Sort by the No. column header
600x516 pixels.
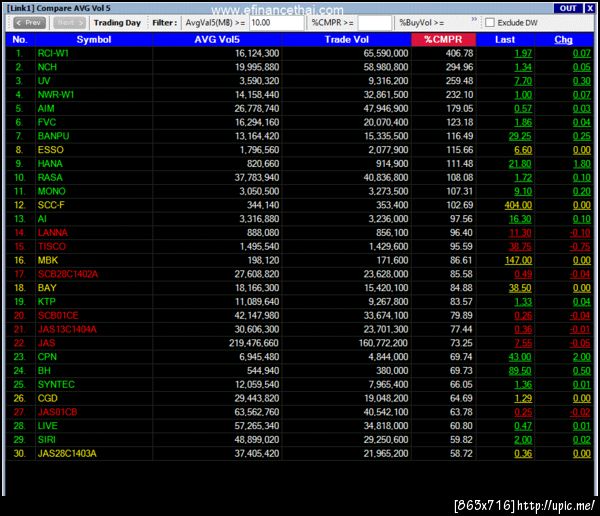[x=20, y=40]
